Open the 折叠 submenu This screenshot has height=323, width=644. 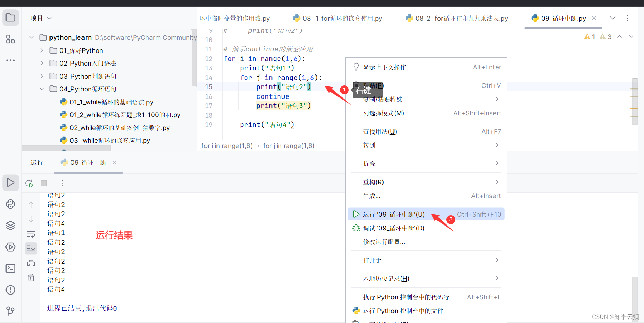tap(426, 163)
